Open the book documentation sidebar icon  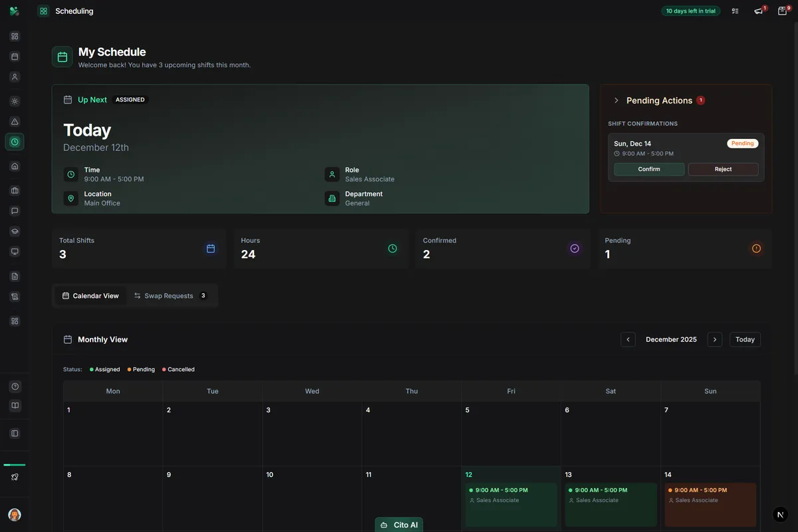(x=15, y=406)
